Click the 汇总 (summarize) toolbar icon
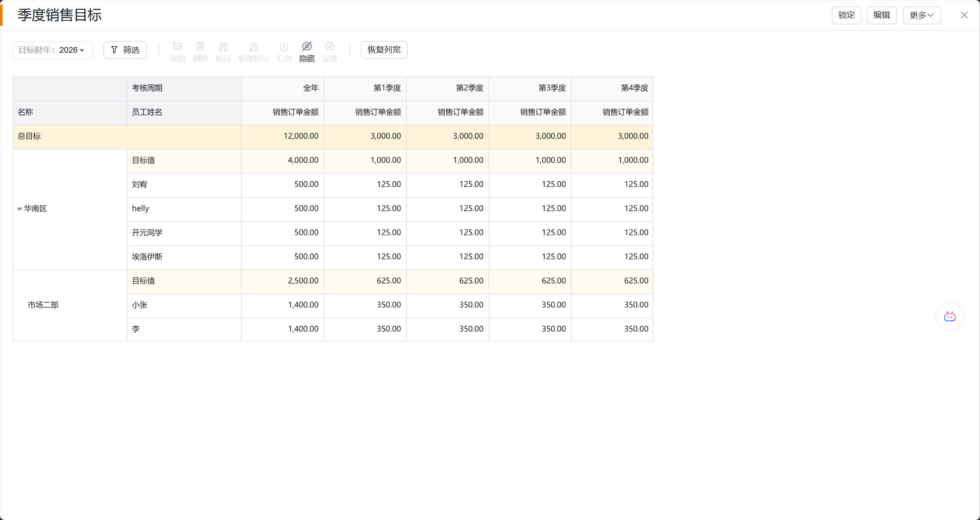Screen dimensions: 980x520 [284, 47]
